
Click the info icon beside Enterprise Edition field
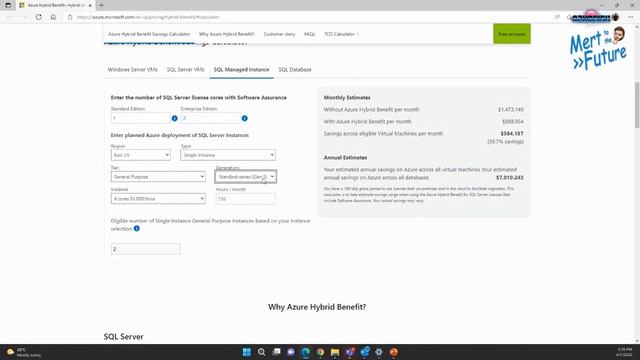(x=244, y=118)
